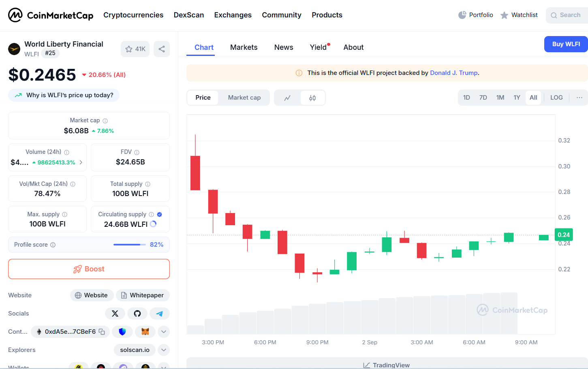Screen dimensions: 588x369
Task: Open the X (Twitter) social link
Action: point(115,314)
